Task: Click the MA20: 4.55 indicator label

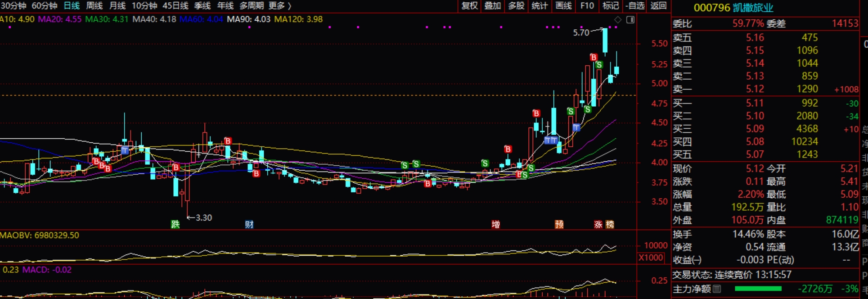Action: pyautogui.click(x=60, y=19)
